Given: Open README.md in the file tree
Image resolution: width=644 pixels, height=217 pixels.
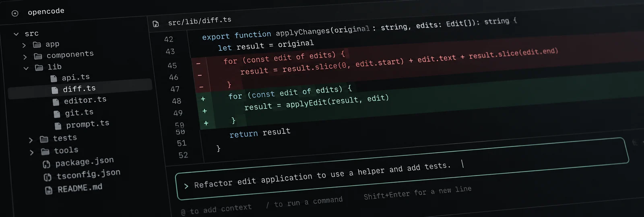Looking at the screenshot, I should pyautogui.click(x=80, y=188).
